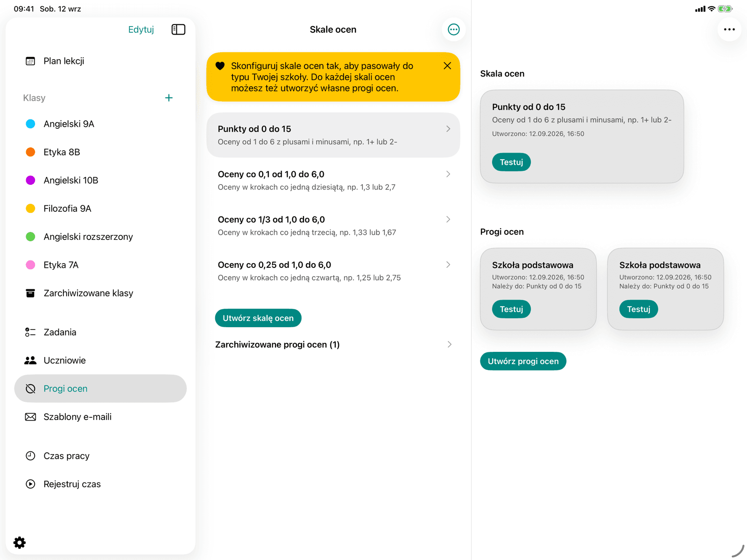The width and height of the screenshot is (747, 560).
Task: Open the Zadania tasks list icon
Action: coord(30,332)
